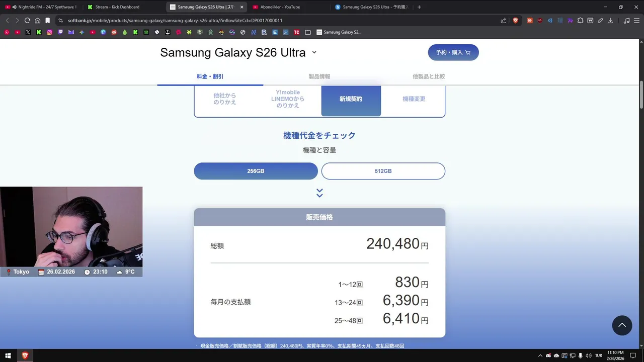The width and height of the screenshot is (644, 362).
Task: Click the 240,480円 total price text
Action: pyautogui.click(x=397, y=244)
